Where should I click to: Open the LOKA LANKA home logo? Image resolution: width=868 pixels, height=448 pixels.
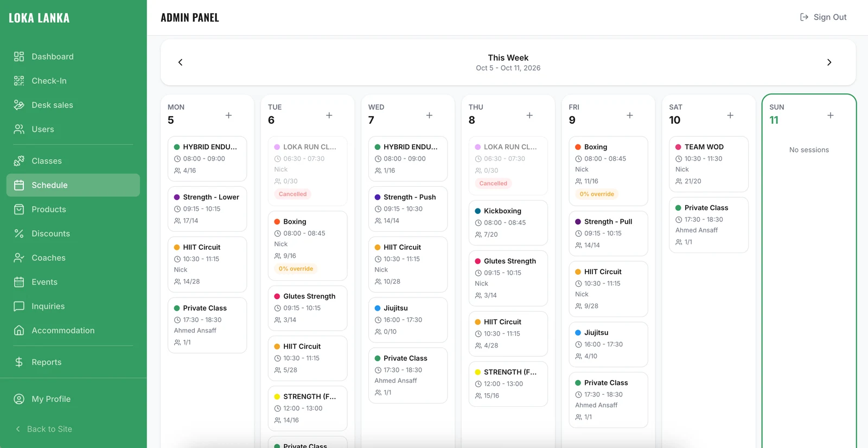(39, 18)
